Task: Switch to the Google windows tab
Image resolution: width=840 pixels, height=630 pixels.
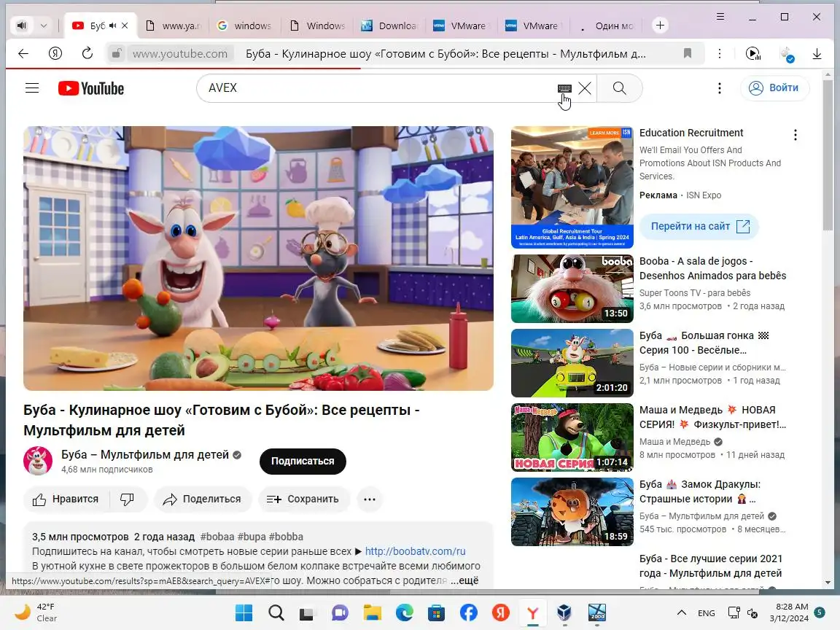Action: [x=245, y=26]
